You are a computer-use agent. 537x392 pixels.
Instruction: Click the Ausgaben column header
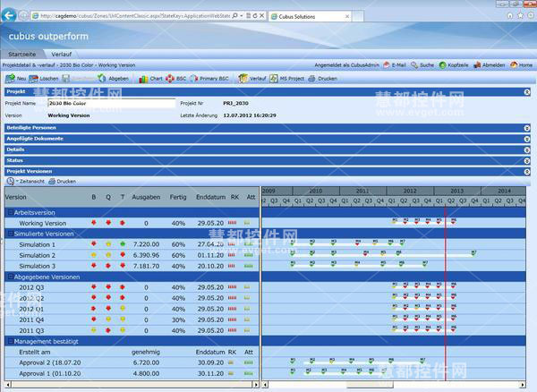[146, 197]
